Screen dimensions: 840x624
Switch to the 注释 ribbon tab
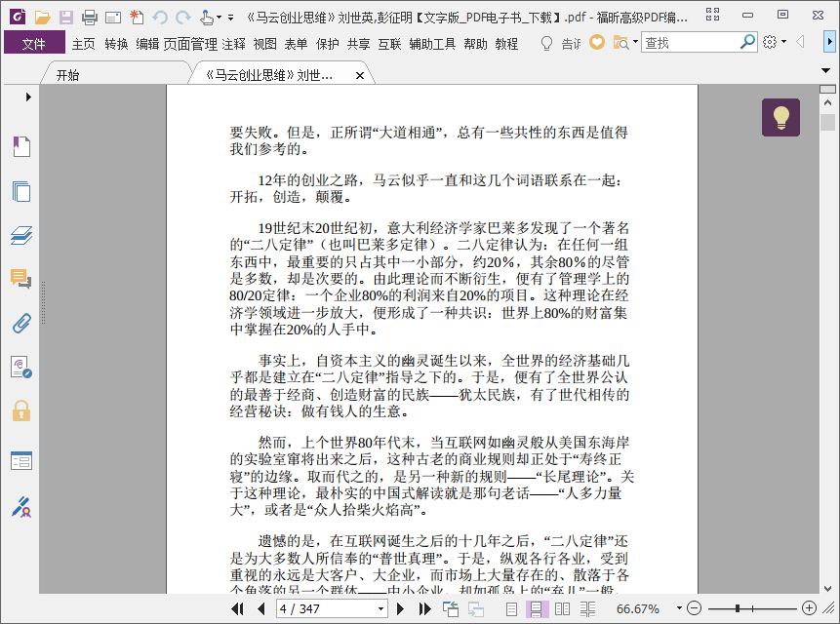(233, 43)
